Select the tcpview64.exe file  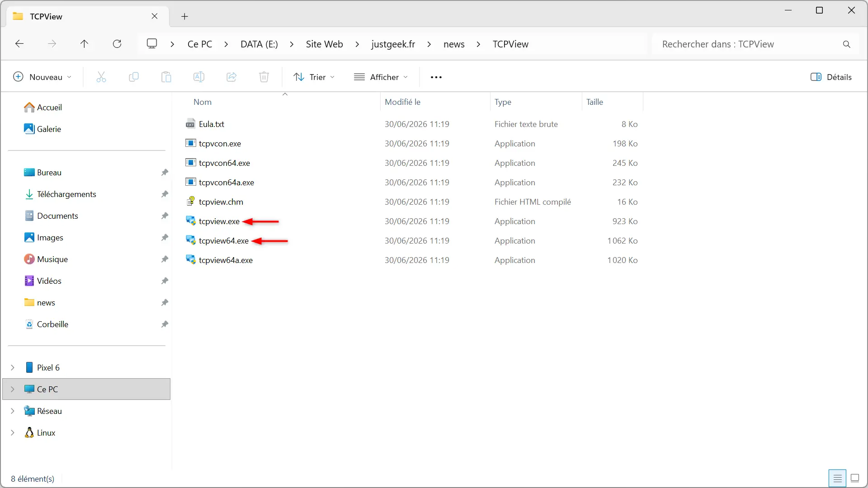click(224, 241)
